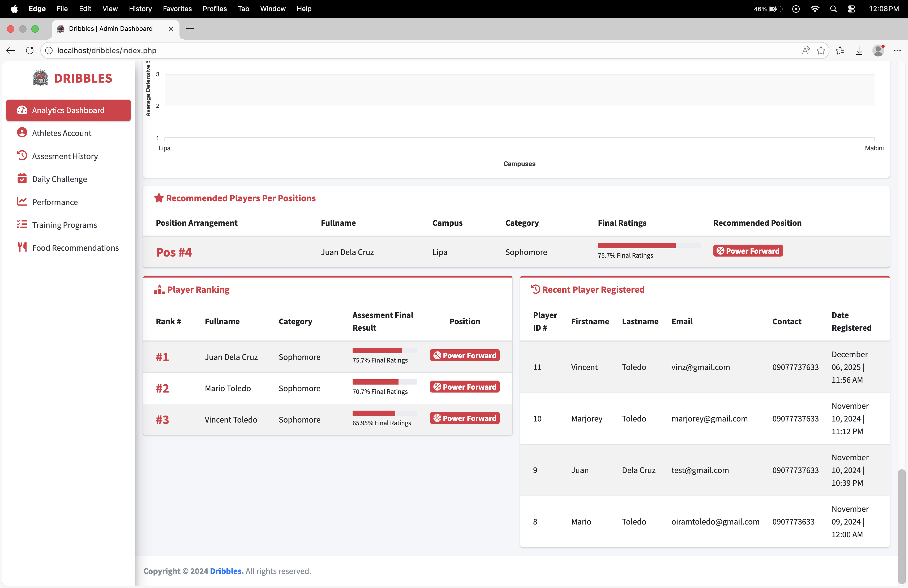Viewport: 908px width, 588px height.
Task: Click Power Forward badge for Mario Toledo
Action: coord(464,387)
